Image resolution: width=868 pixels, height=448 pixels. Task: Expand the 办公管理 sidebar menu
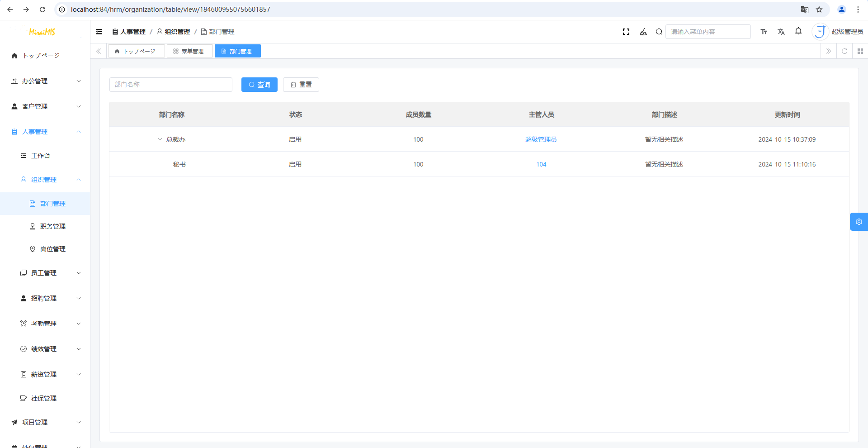[x=45, y=81]
